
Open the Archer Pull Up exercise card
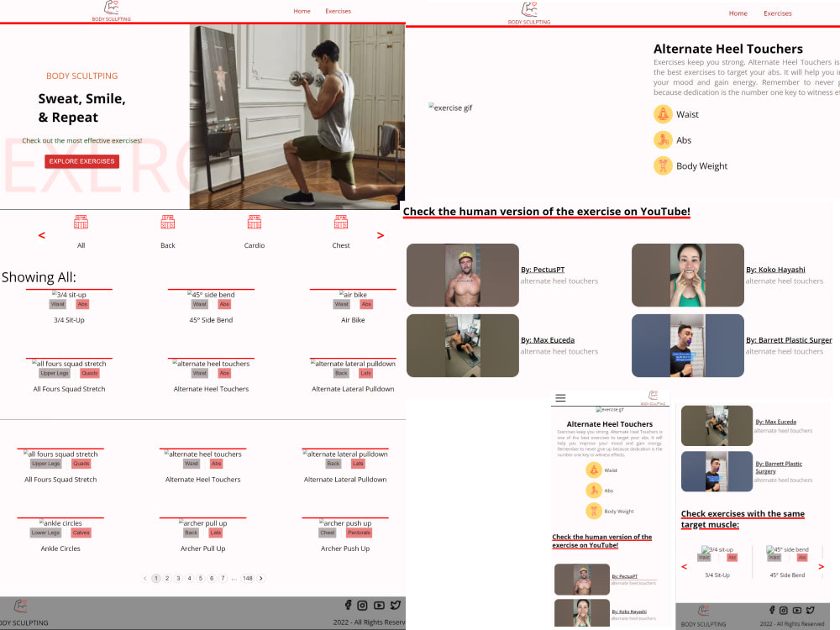203,535
